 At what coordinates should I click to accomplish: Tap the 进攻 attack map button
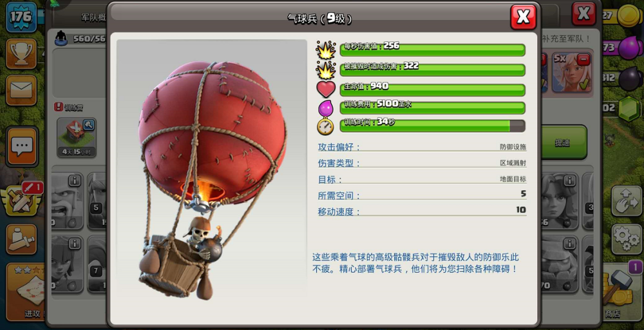[x=26, y=292]
